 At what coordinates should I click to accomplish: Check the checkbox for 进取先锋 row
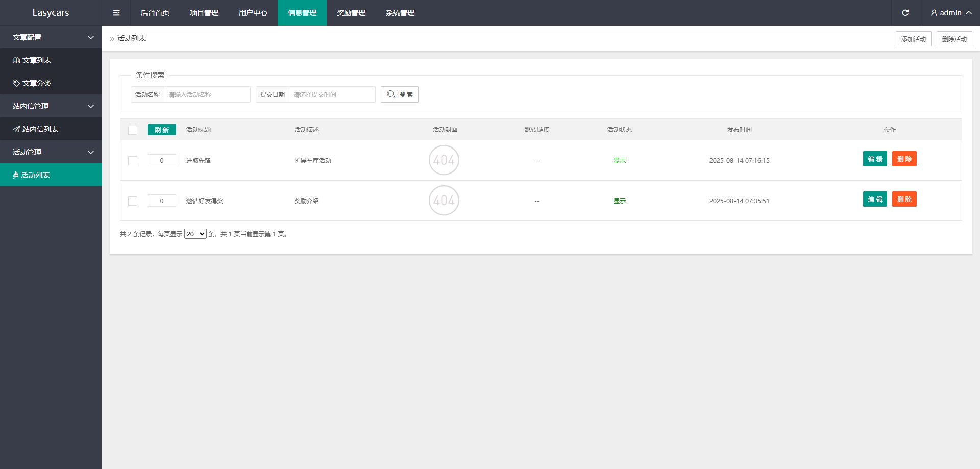(133, 161)
